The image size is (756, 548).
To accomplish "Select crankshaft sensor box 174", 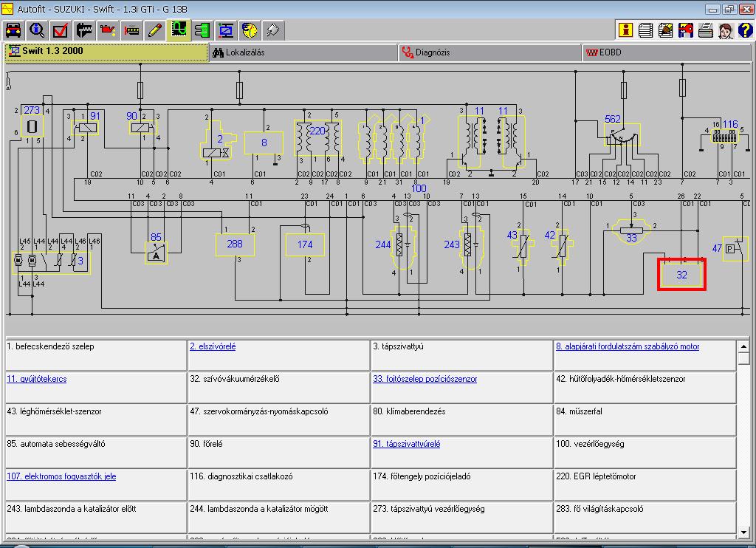I will click(x=305, y=244).
